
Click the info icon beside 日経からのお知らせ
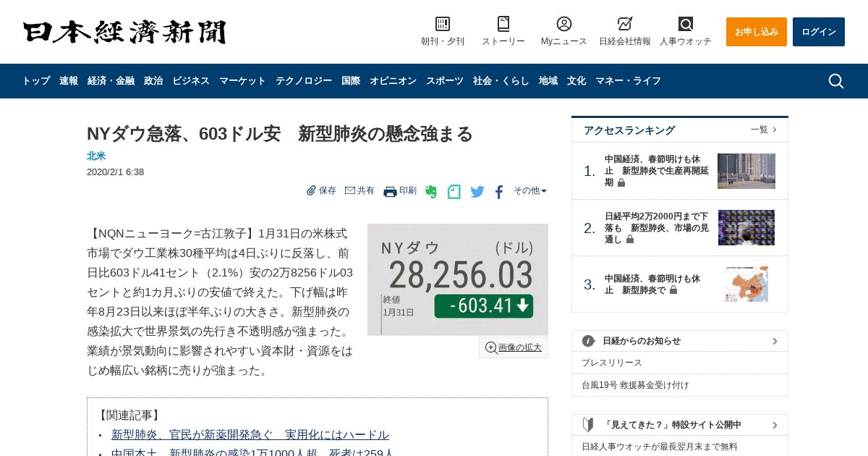pos(589,341)
